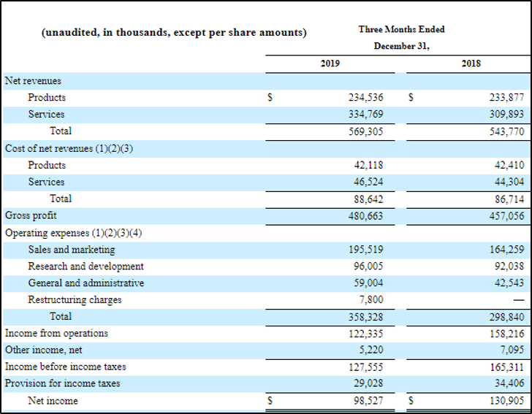Viewport: 532px width, 414px height.
Task: Select restructuring charges value 7,800
Action: coord(371,300)
